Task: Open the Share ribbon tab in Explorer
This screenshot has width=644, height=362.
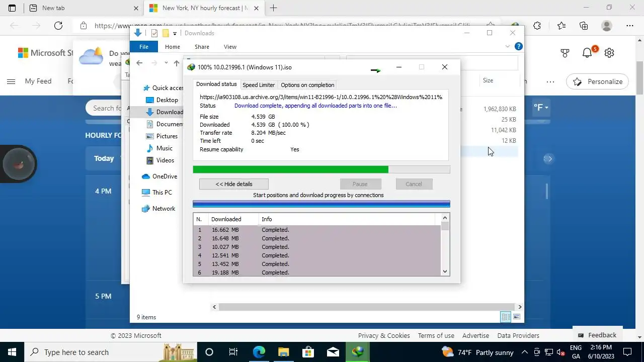Action: [202, 47]
